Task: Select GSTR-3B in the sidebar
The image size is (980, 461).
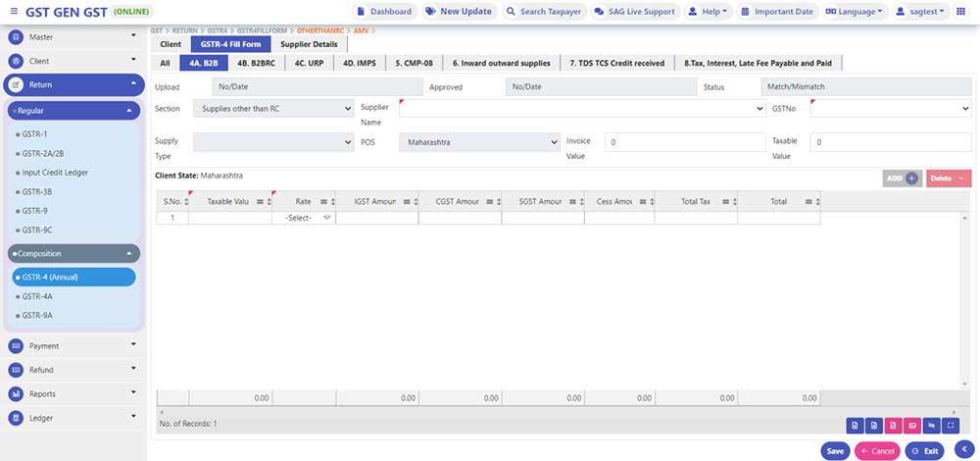Action: coord(34,192)
